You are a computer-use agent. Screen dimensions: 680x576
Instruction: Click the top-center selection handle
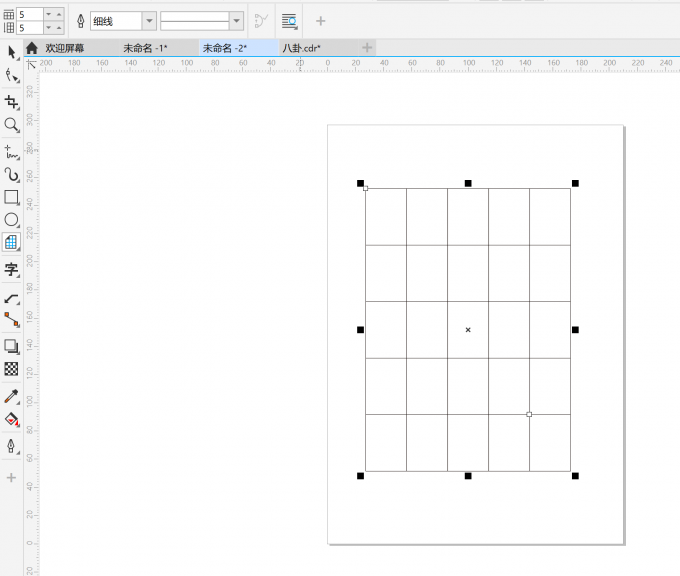coord(468,183)
